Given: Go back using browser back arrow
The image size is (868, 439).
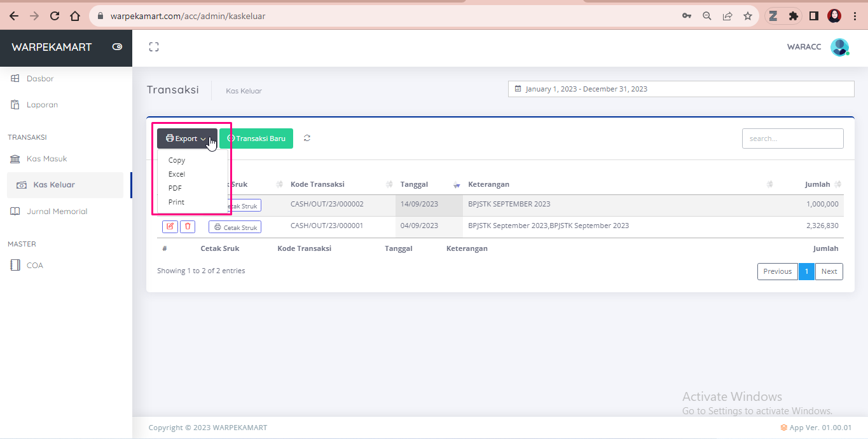Looking at the screenshot, I should pyautogui.click(x=13, y=16).
